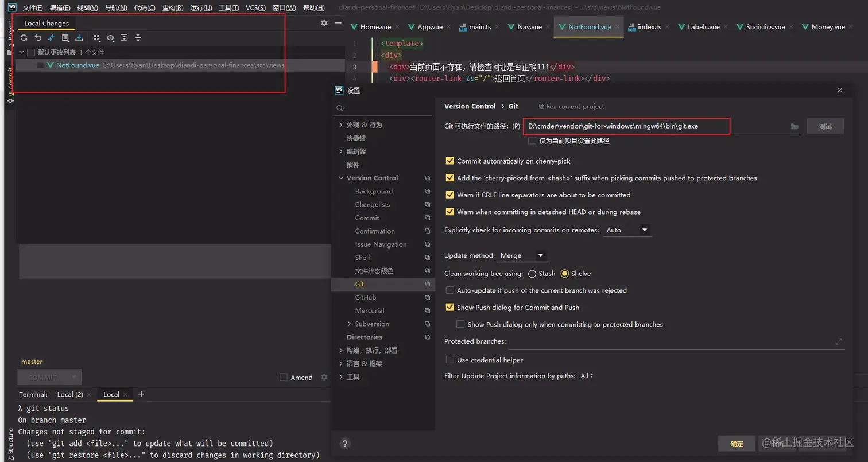Click the project-level icon next to Directories
The height and width of the screenshot is (462, 868).
coord(427,337)
